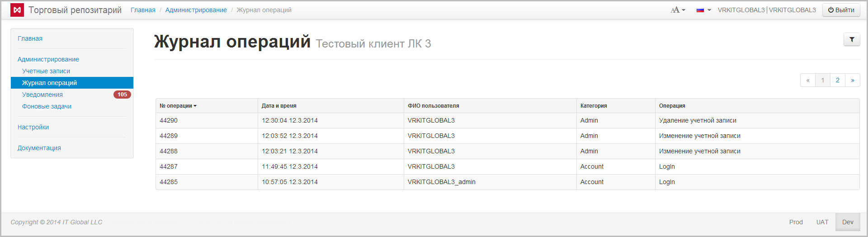Screen dimensions: 868x237
Task: Go to previous page arrow «
Action: tap(808, 80)
